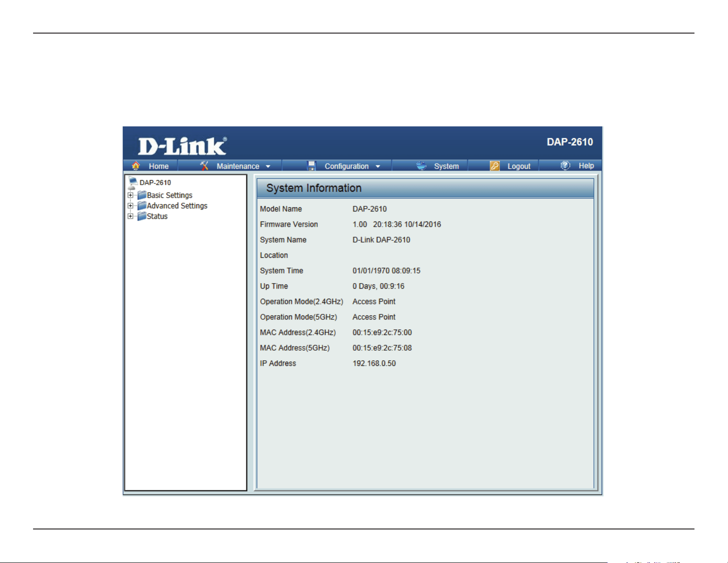Open the Configuration dropdown arrow
The width and height of the screenshot is (728, 563).
point(378,166)
